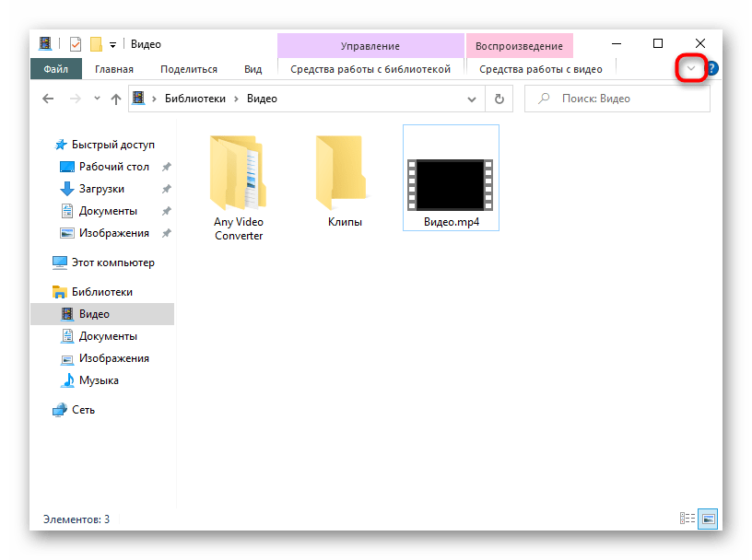Go up one level with up arrow

[115, 99]
